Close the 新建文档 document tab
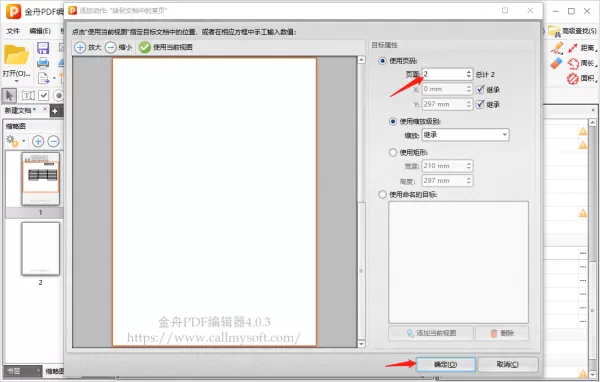This screenshot has height=382, width=600. pyautogui.click(x=45, y=109)
